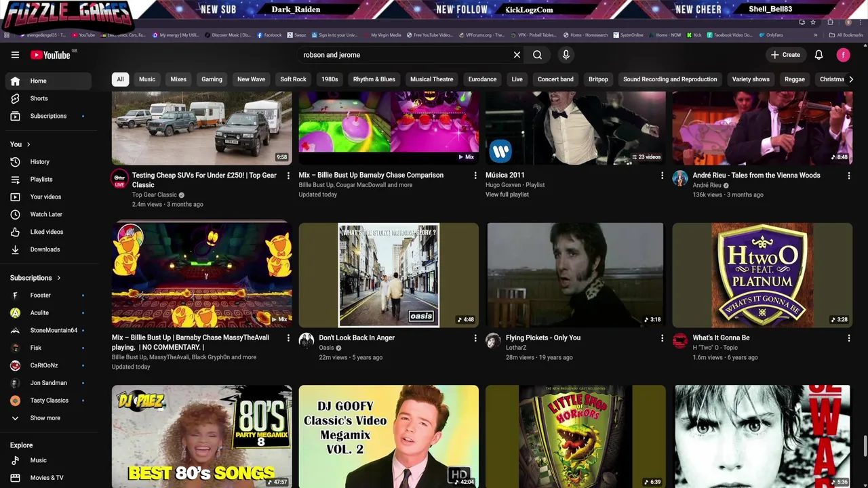Screen dimensions: 868x488
Task: Open more options for Don't Look Back In Anger
Action: 475,338
